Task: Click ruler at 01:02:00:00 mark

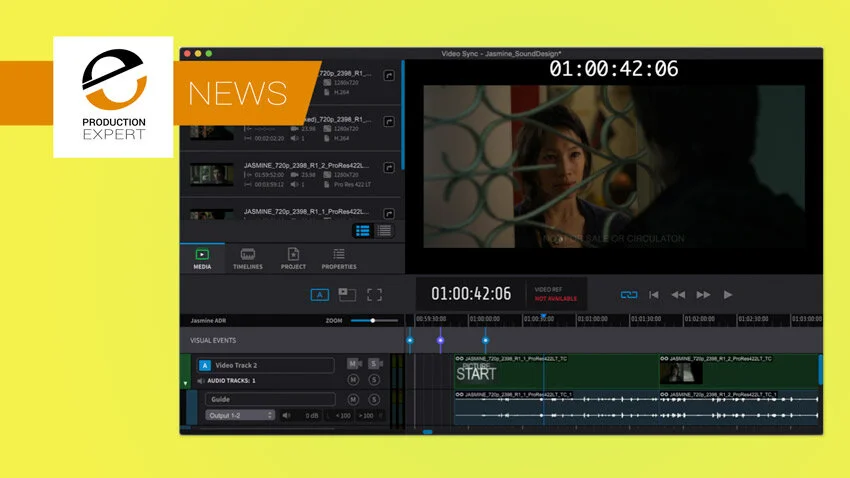Action: click(699, 319)
